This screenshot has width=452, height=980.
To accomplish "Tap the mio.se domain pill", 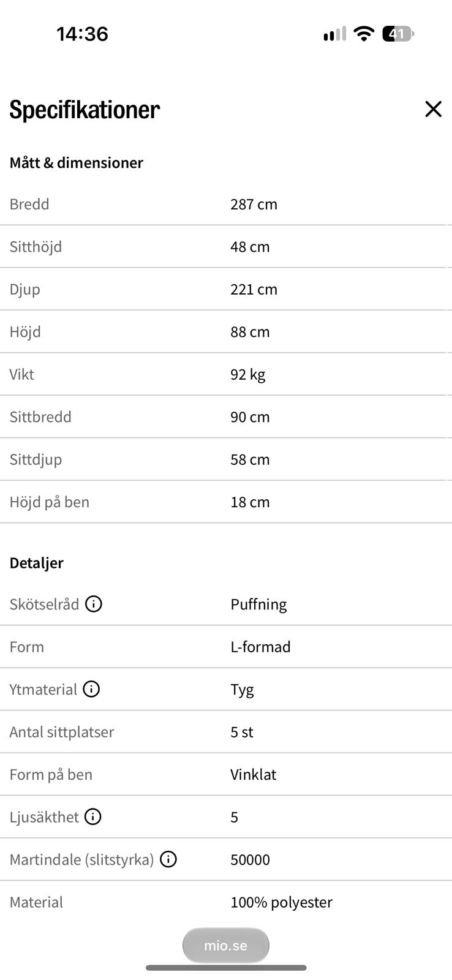I will 225,945.
